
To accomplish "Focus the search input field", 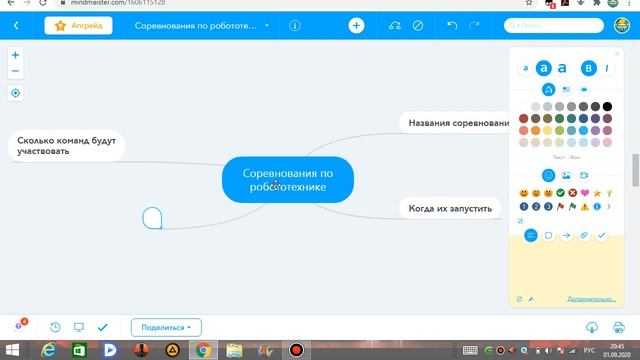I will coord(554,25).
